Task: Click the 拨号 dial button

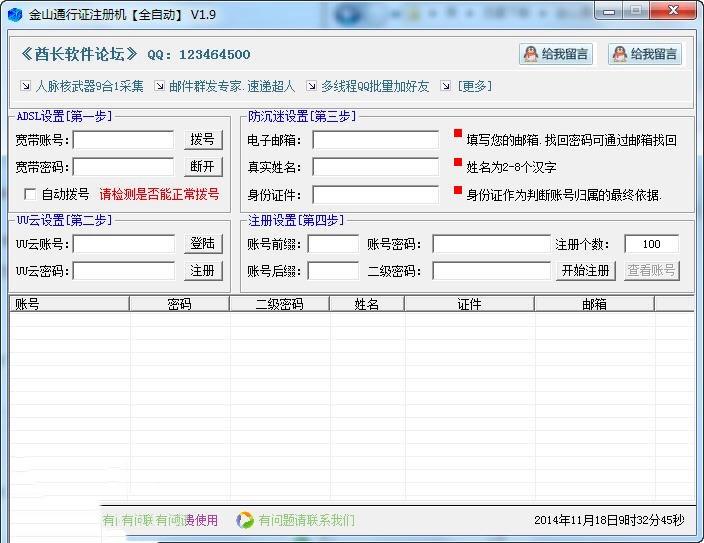Action: (203, 140)
